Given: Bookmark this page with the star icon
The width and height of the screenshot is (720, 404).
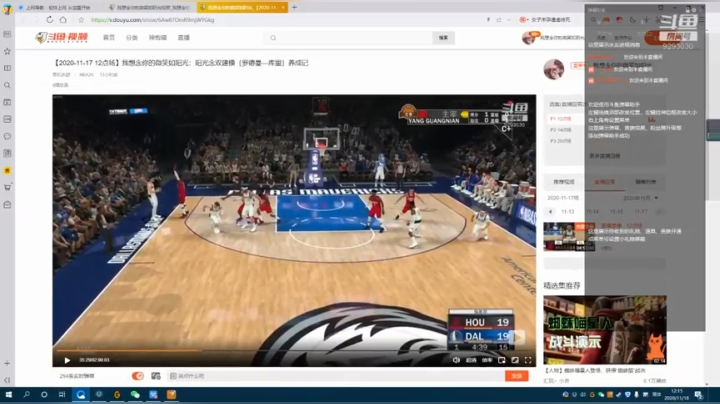Looking at the screenshot, I should (81, 20).
